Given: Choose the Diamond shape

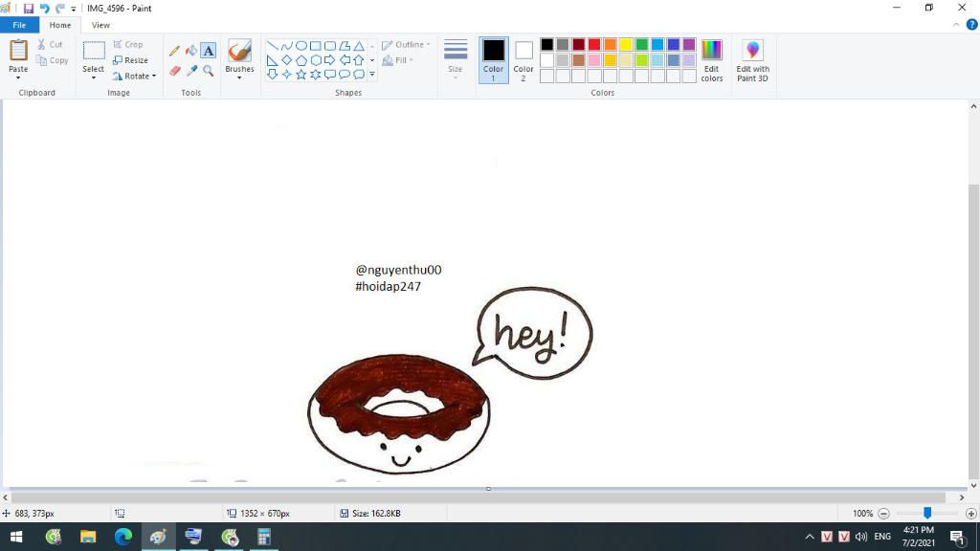Looking at the screenshot, I should pyautogui.click(x=286, y=60).
